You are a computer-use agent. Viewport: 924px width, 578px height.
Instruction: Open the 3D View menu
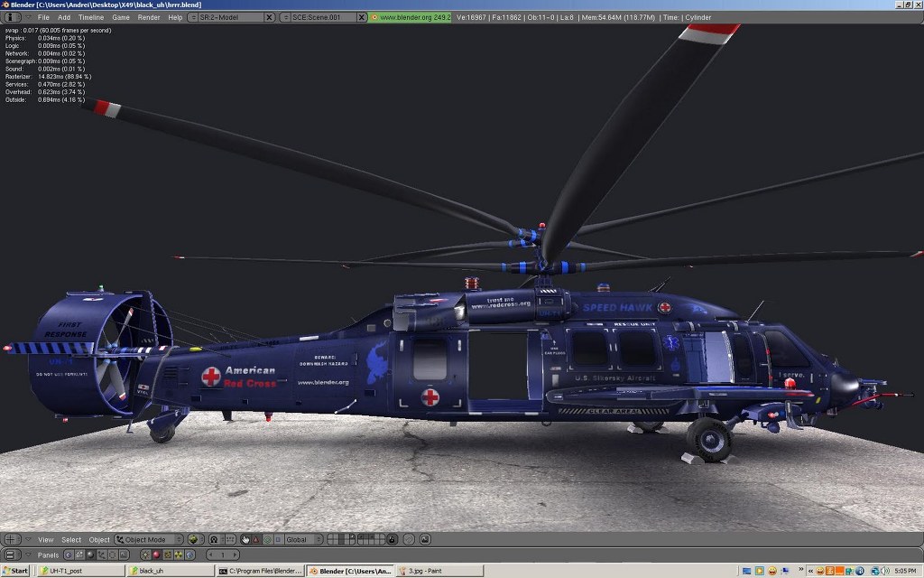pos(45,540)
